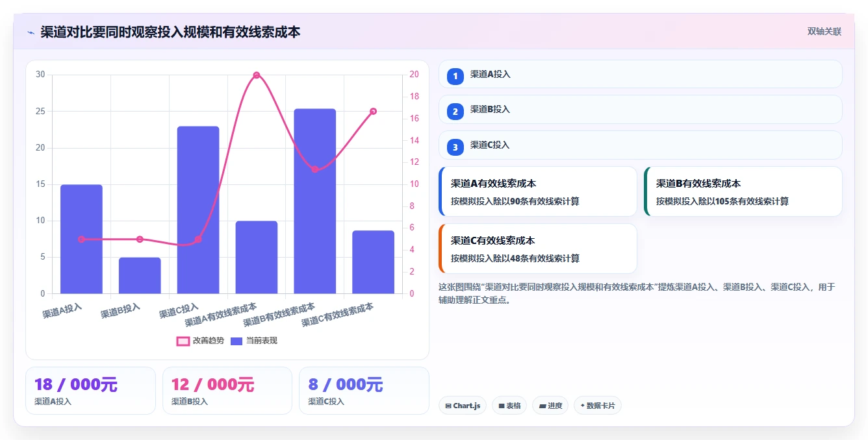Click the 双轴关联 label in header
Screen dimensions: 868x440
point(824,32)
